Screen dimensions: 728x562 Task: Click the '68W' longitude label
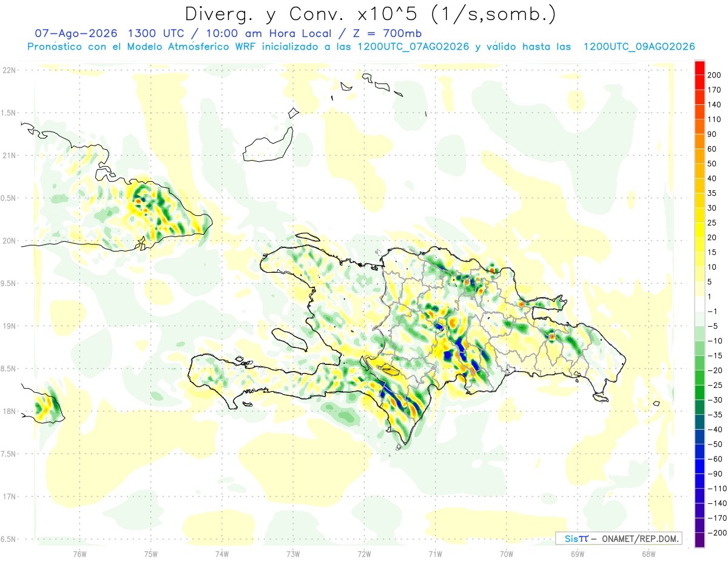(x=649, y=553)
